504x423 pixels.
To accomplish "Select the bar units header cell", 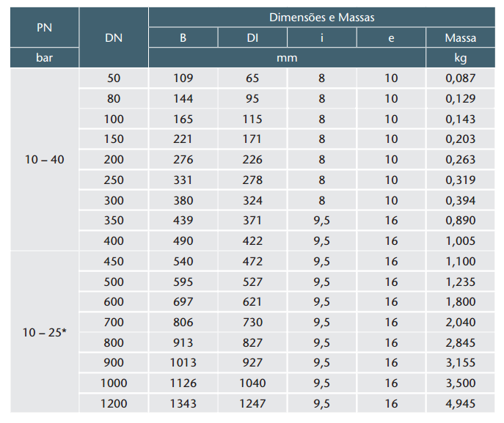I will [44, 58].
